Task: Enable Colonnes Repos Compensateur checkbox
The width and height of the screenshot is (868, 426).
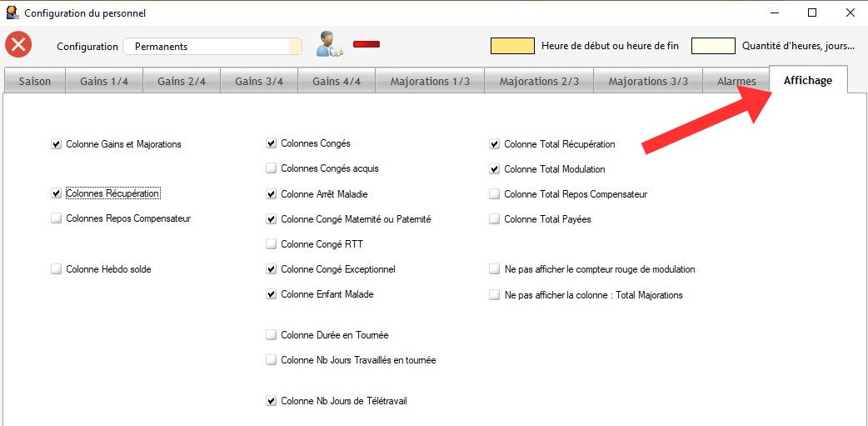Action: point(57,218)
